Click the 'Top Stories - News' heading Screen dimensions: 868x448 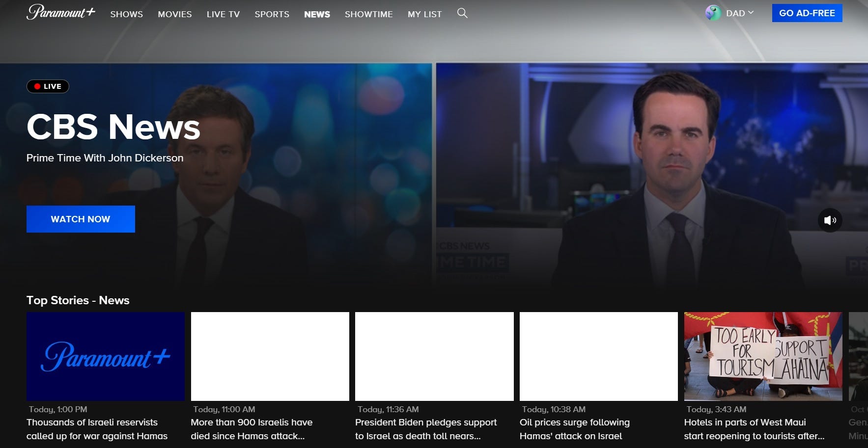[x=78, y=300]
